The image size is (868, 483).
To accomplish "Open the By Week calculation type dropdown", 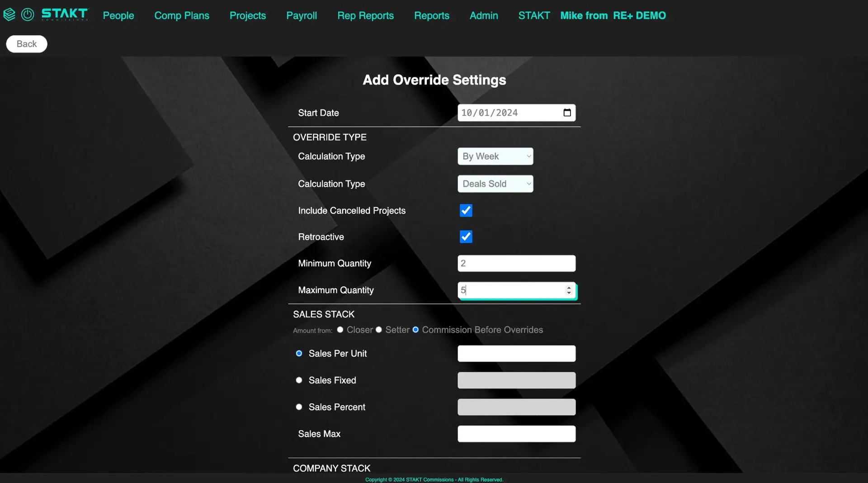I will pyautogui.click(x=495, y=156).
